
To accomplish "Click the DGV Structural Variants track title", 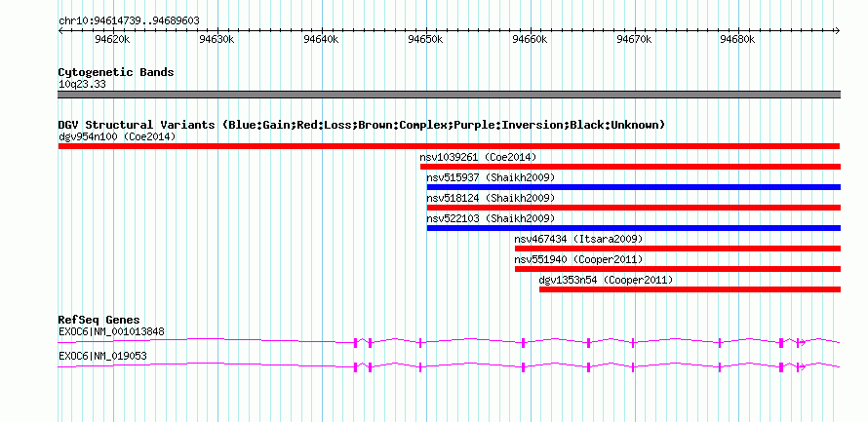I will 362,125.
